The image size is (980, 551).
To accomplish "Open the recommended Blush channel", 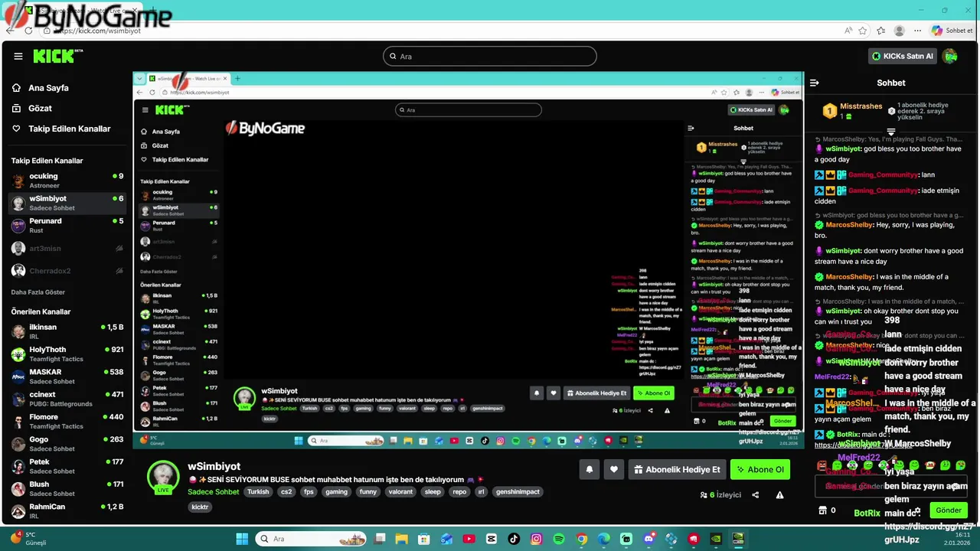I will pyautogui.click(x=67, y=488).
